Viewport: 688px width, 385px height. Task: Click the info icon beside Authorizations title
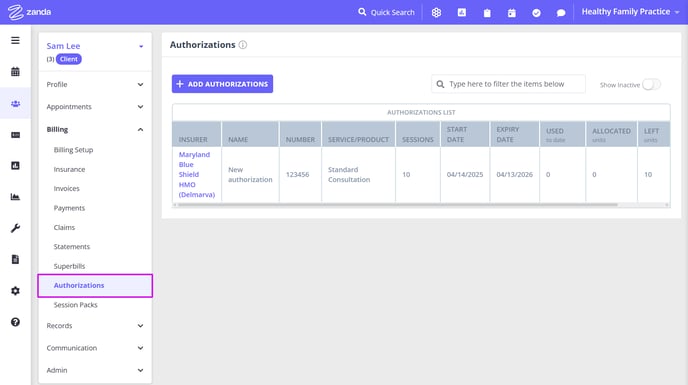243,45
